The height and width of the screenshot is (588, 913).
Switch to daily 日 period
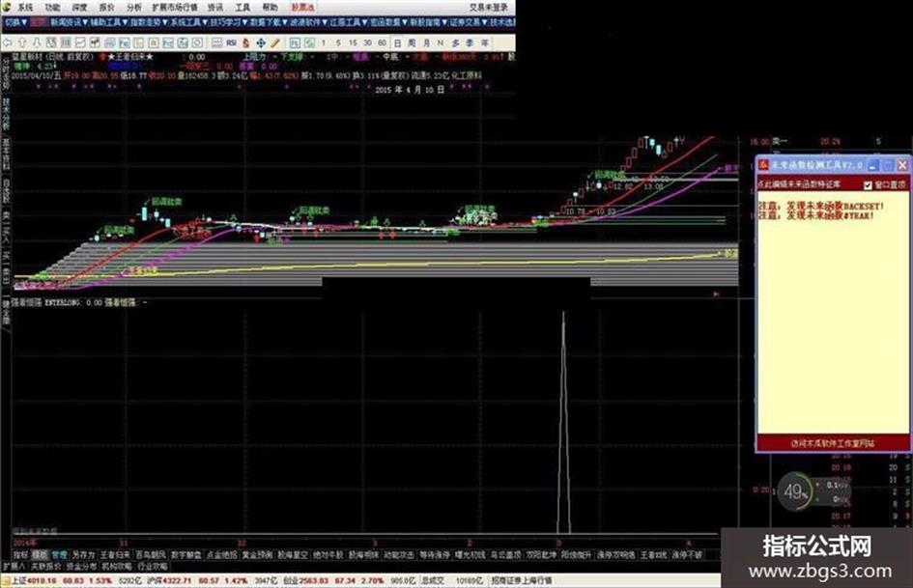pyautogui.click(x=397, y=43)
